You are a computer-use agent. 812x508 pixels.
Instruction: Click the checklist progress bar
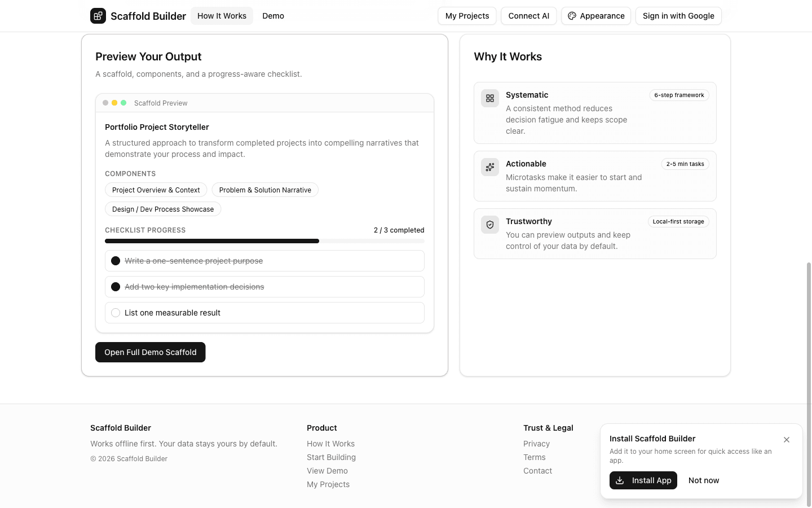[x=264, y=240]
